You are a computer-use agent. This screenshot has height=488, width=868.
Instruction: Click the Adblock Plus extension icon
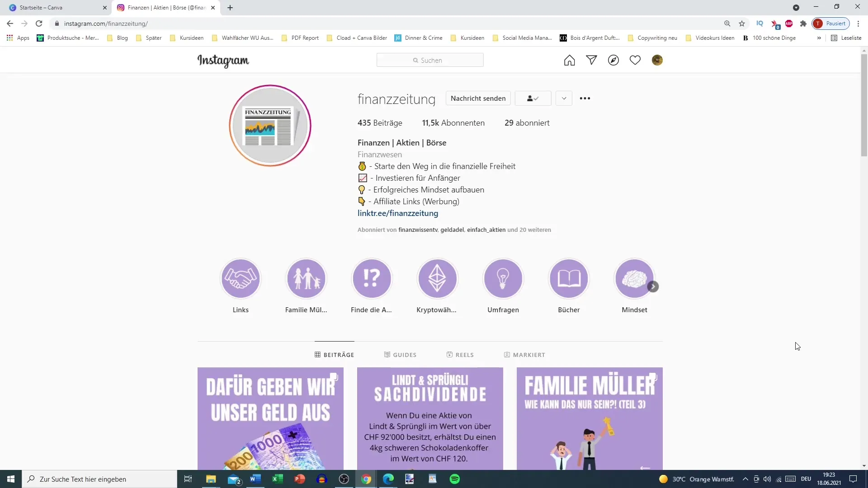(x=789, y=23)
